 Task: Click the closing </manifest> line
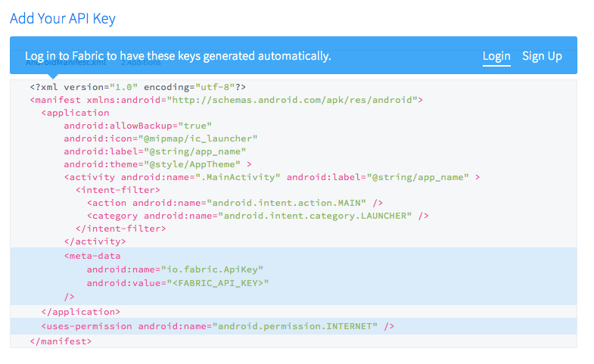pyautogui.click(x=61, y=341)
